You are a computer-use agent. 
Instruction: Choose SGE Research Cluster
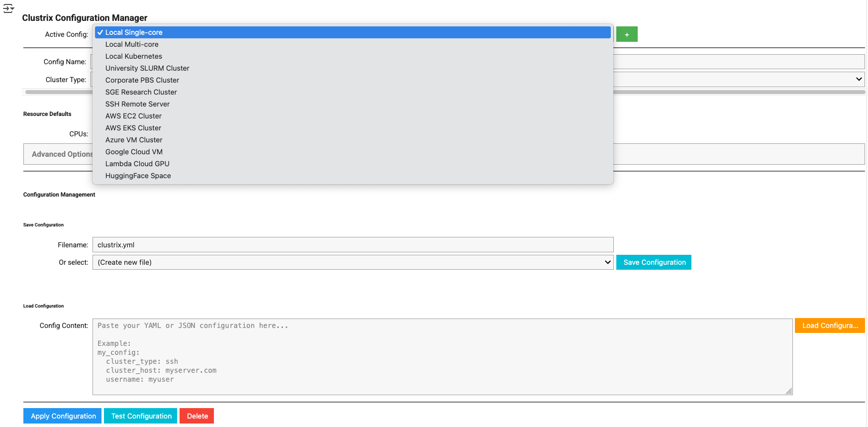(353, 92)
